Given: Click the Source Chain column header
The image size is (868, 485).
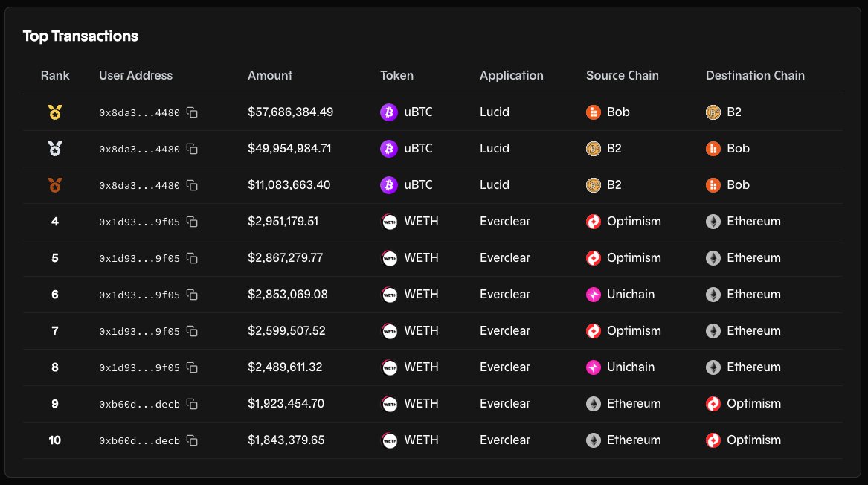Looking at the screenshot, I should 623,75.
